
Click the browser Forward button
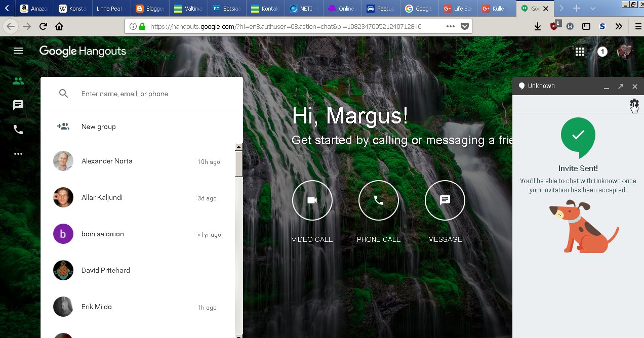click(27, 26)
